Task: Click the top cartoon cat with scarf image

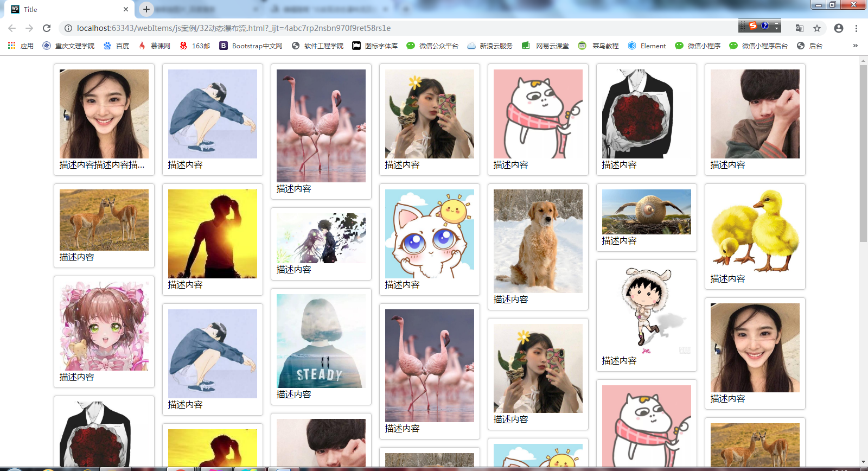Action: (x=538, y=114)
